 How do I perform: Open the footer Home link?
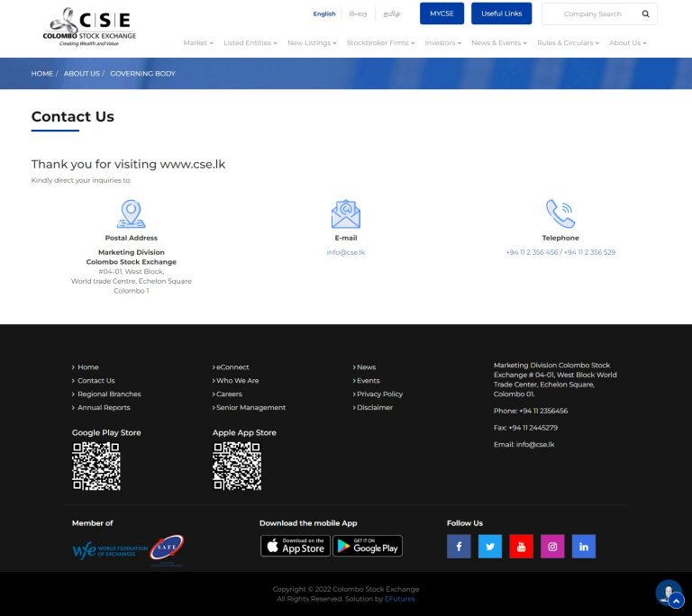tap(87, 367)
